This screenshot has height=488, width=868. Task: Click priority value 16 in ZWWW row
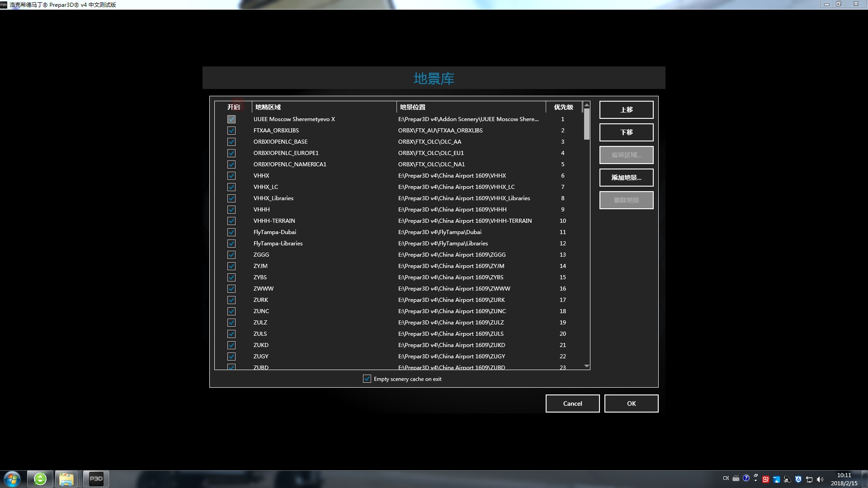tap(563, 289)
